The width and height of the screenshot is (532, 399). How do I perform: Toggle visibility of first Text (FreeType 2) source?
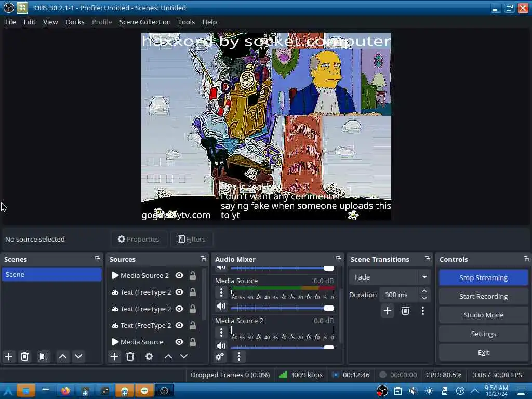click(x=179, y=292)
